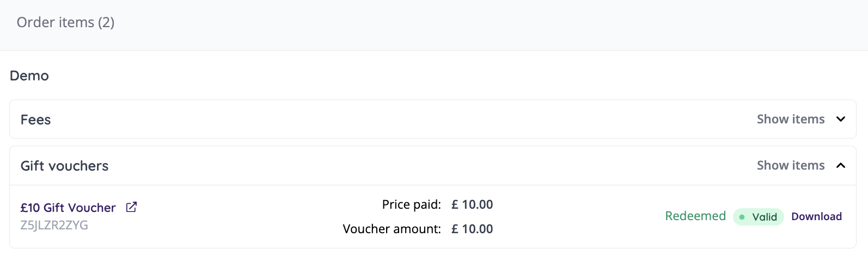This screenshot has width=868, height=262.
Task: Download the gift voucher
Action: (816, 216)
